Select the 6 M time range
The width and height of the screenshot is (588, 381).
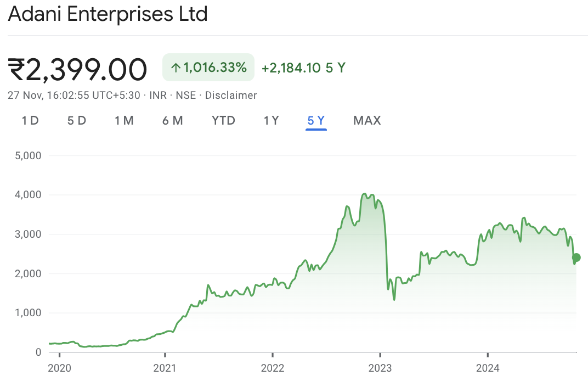[x=172, y=121]
